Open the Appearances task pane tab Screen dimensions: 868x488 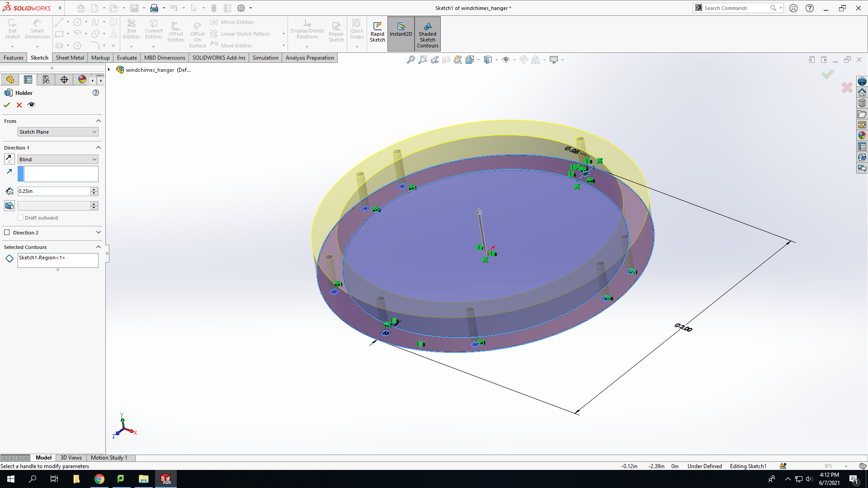coord(862,135)
